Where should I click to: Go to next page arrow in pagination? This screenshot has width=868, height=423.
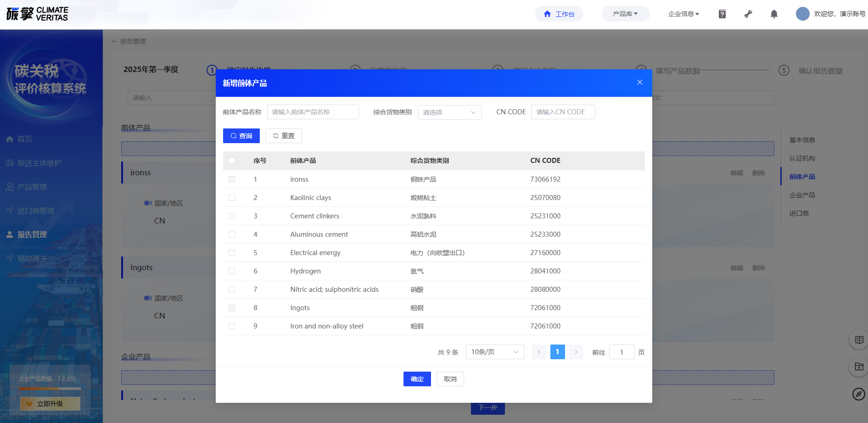tap(576, 352)
